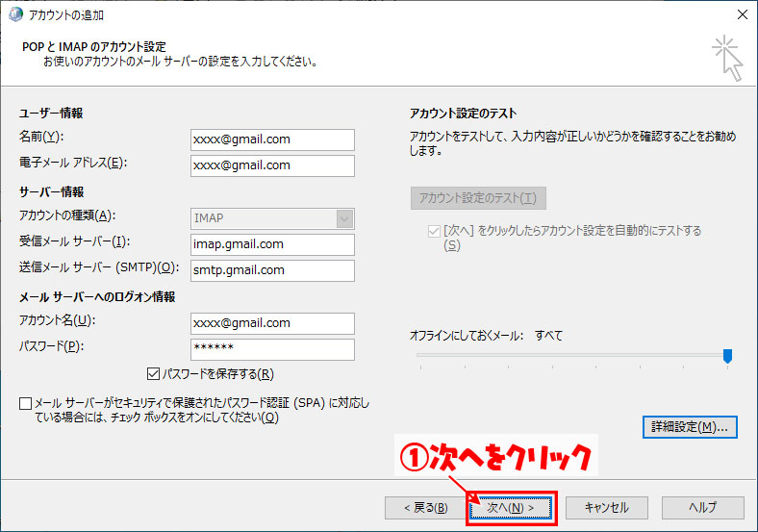Click 次へ(N) to proceed
This screenshot has height=532, width=758.
pyautogui.click(x=511, y=508)
